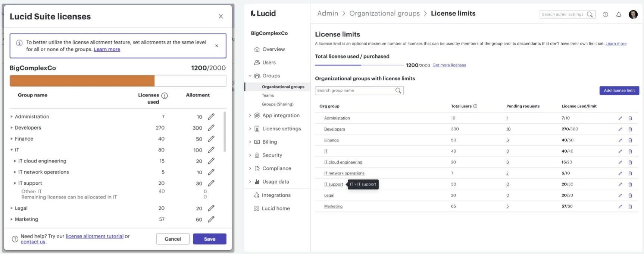The image size is (644, 254).
Task: Click the search magnifier in admin settings
Action: [590, 15]
